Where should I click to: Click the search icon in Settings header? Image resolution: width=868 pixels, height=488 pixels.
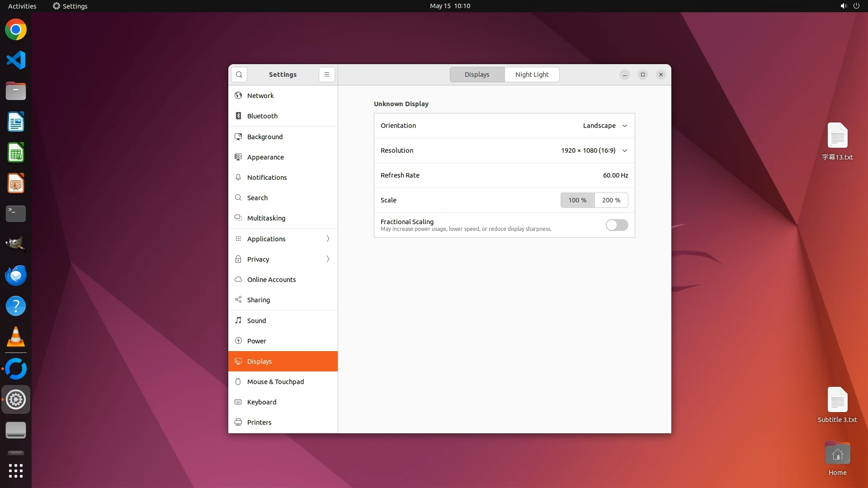pyautogui.click(x=239, y=75)
